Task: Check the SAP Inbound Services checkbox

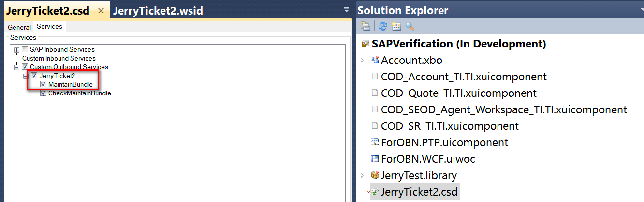Action: coord(25,49)
